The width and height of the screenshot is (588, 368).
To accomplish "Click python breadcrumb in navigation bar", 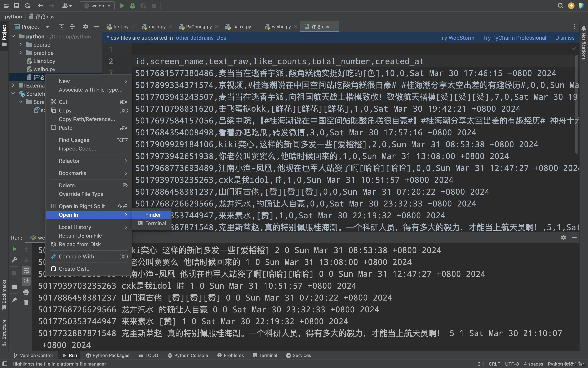I will tap(13, 17).
